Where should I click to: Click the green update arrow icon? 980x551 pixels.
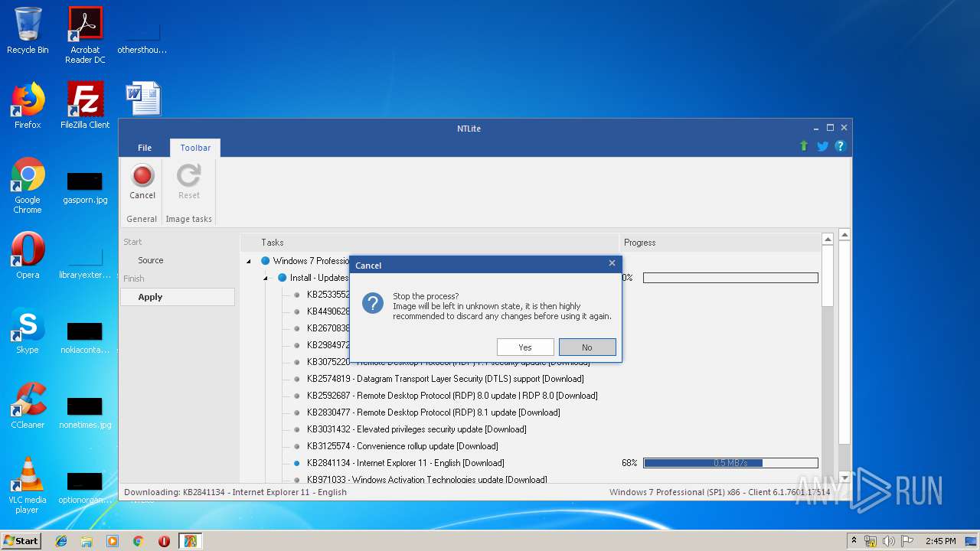pyautogui.click(x=804, y=146)
